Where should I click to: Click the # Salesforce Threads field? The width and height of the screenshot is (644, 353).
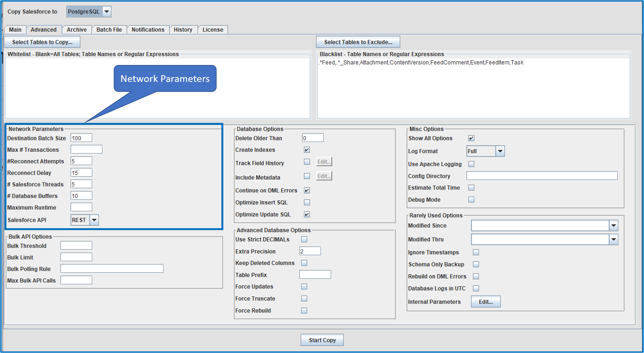[x=81, y=184]
